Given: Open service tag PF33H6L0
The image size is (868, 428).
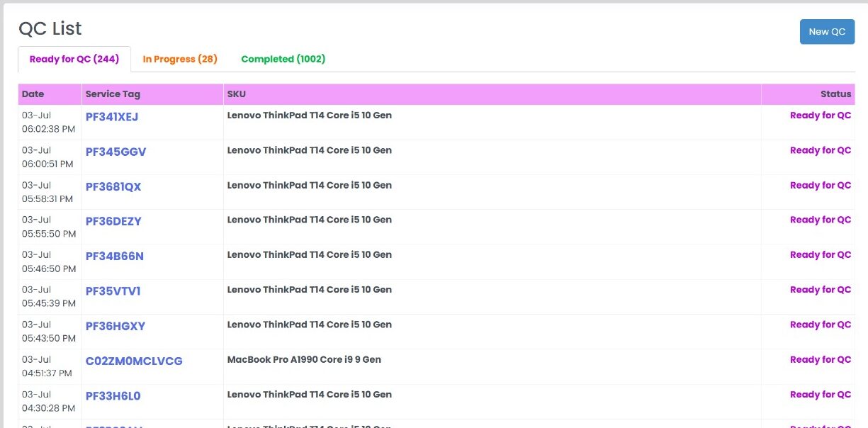Looking at the screenshot, I should point(113,395).
